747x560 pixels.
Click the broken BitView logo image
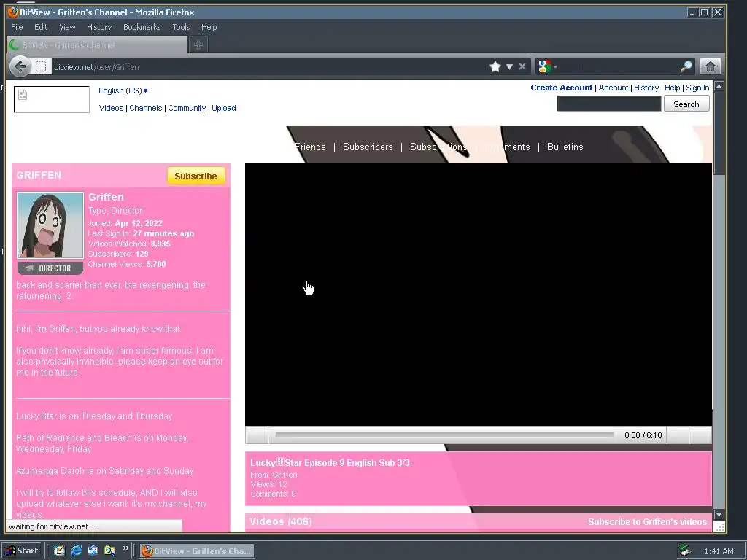52,99
